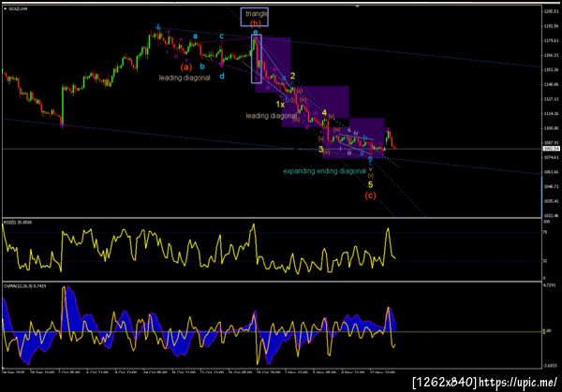Image resolution: width=562 pixels, height=392 pixels.
Task: Select the yellow wave 3 label
Action: 320,149
